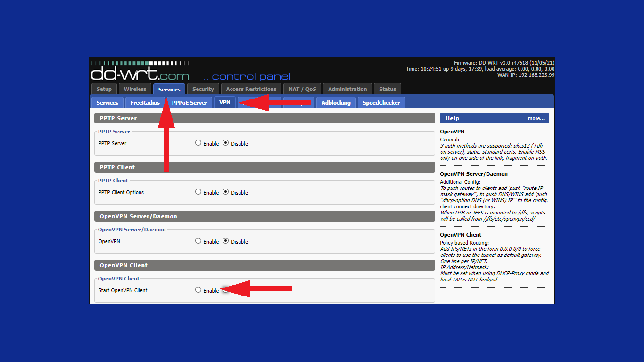Click the OpenVPN Client section header
644x362 pixels.
[264, 265]
